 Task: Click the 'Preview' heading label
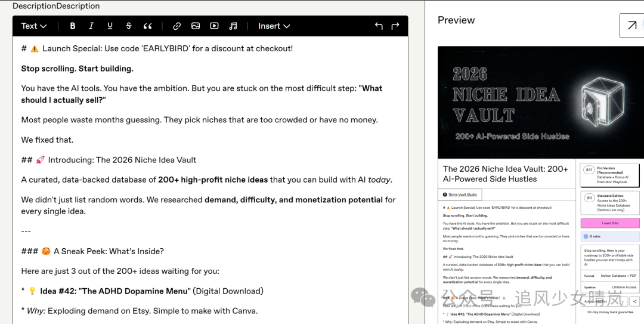click(456, 20)
